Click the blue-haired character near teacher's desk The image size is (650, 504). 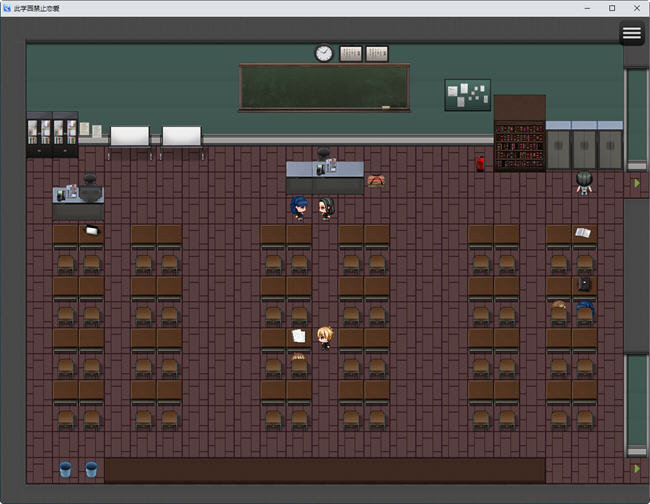coord(298,208)
